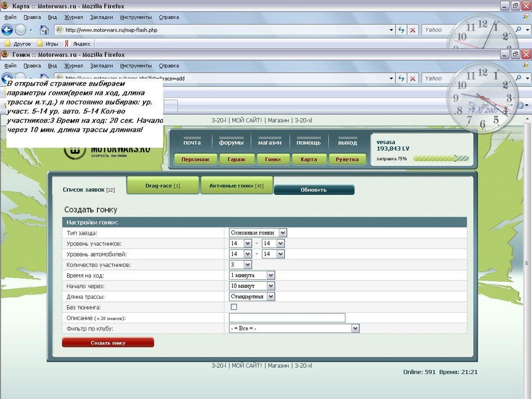Image resolution: width=532 pixels, height=399 pixels.
Task: Open the почта link
Action: 192,143
